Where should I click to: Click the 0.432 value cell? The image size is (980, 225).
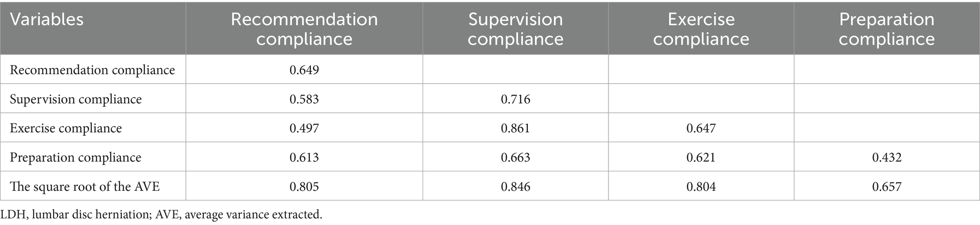(887, 157)
